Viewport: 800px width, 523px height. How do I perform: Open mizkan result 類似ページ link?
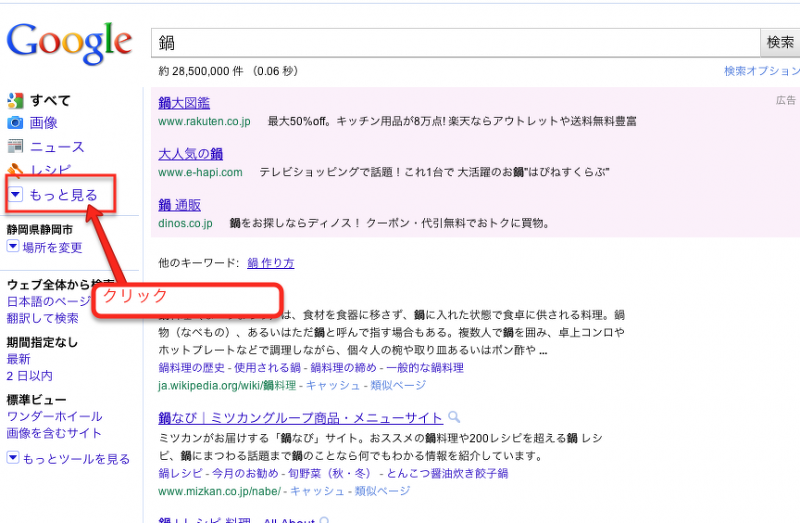pyautogui.click(x=382, y=491)
